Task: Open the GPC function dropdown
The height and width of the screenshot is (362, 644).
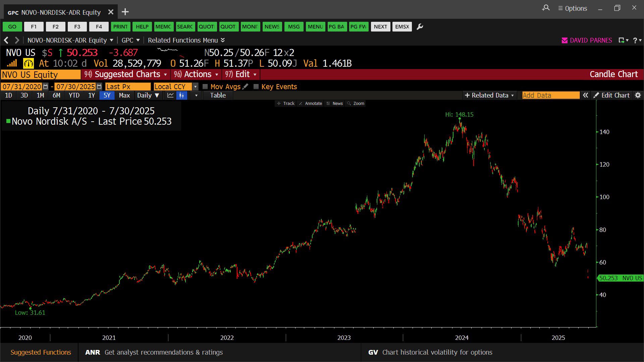Action: tap(130, 40)
